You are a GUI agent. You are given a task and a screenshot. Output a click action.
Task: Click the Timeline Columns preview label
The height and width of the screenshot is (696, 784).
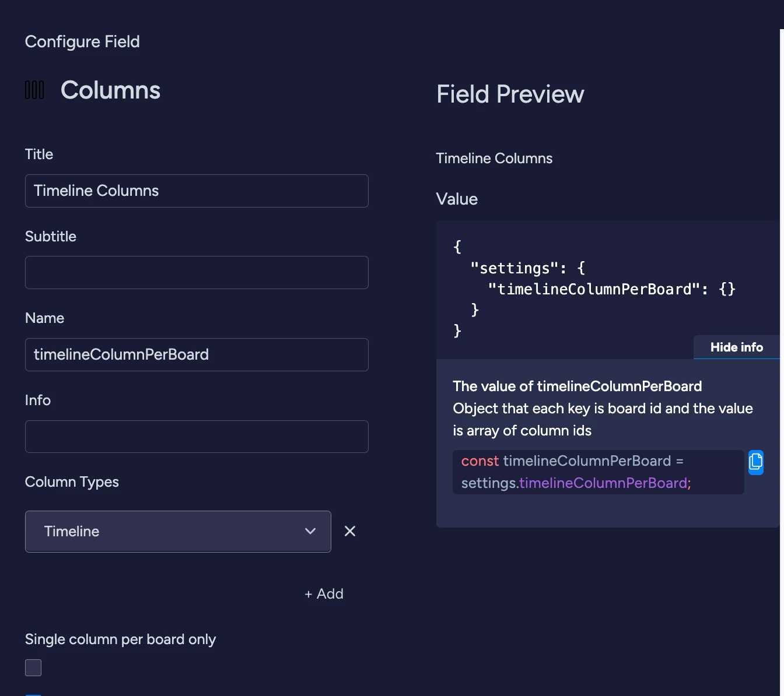494,159
